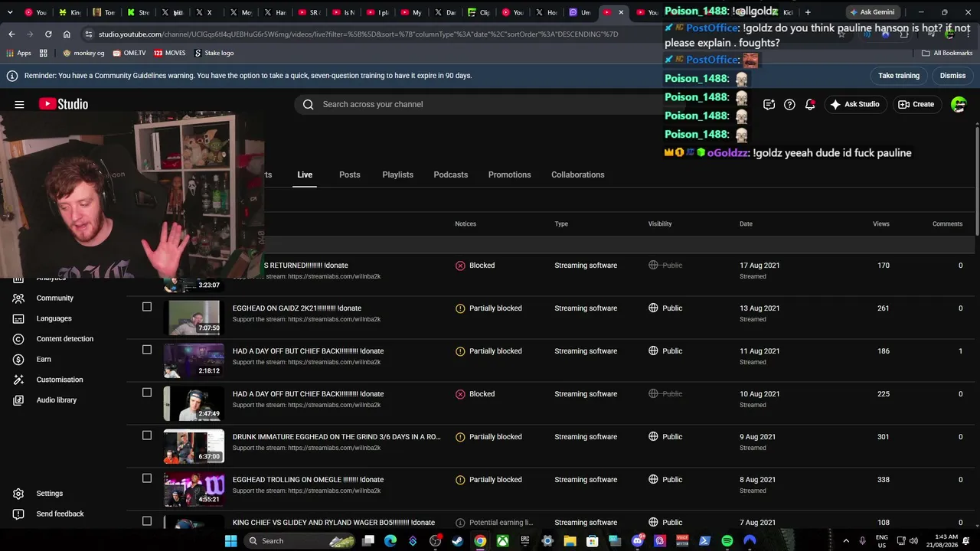Viewport: 980px width, 551px height.
Task: Open the Help question mark icon
Action: pyautogui.click(x=789, y=104)
